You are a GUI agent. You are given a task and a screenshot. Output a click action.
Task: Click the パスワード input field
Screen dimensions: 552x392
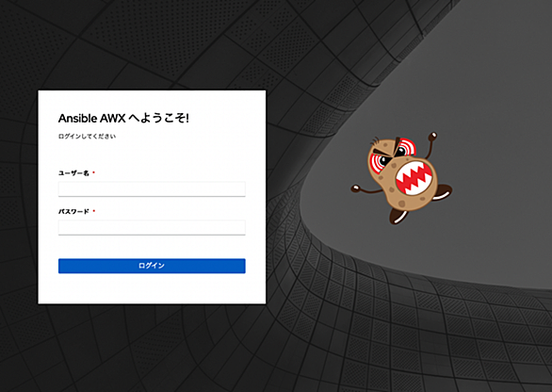click(x=152, y=227)
